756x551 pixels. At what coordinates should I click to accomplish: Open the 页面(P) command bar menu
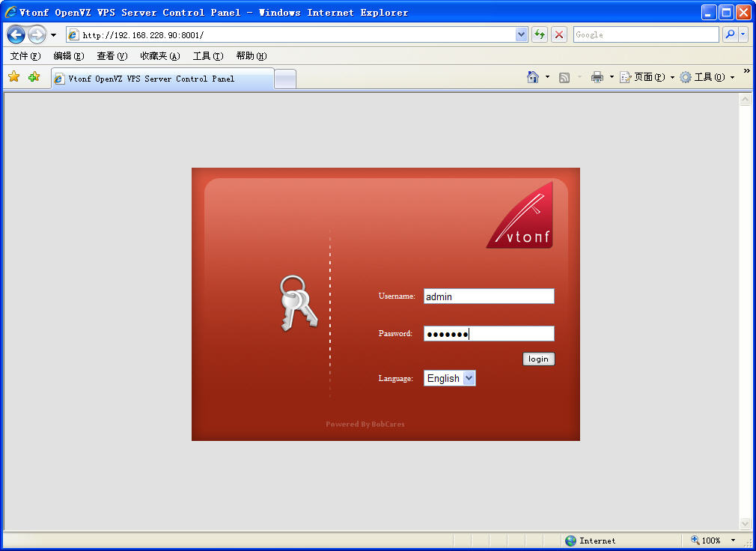(x=647, y=77)
